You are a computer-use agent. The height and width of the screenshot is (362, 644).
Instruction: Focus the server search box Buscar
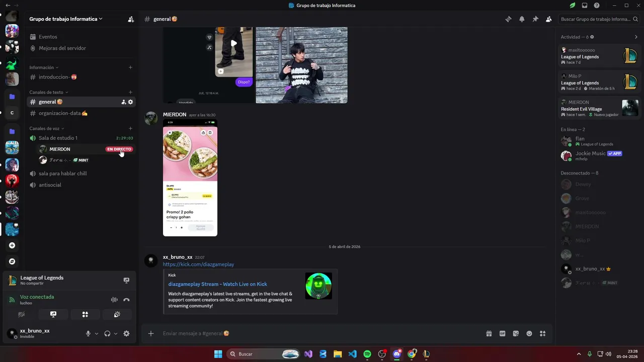tap(599, 19)
